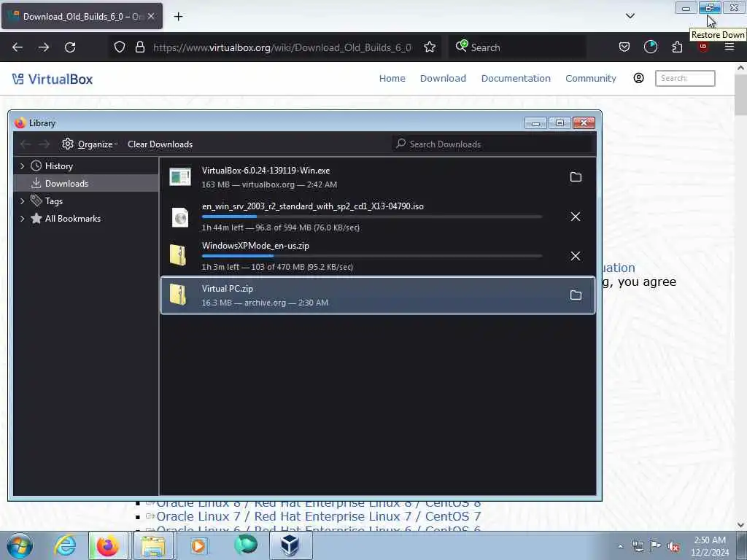
Task: Expand the All Bookmarks tree node
Action: click(x=22, y=219)
